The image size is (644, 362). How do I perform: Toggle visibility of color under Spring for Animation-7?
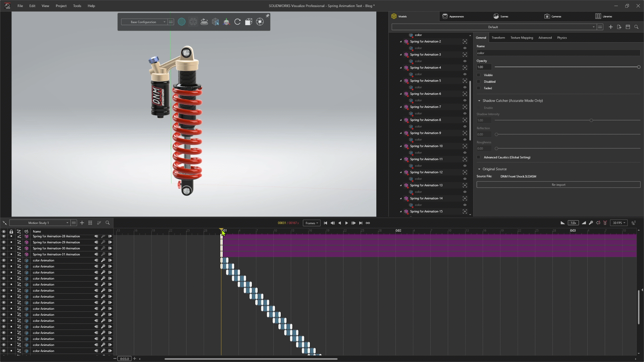tap(465, 113)
